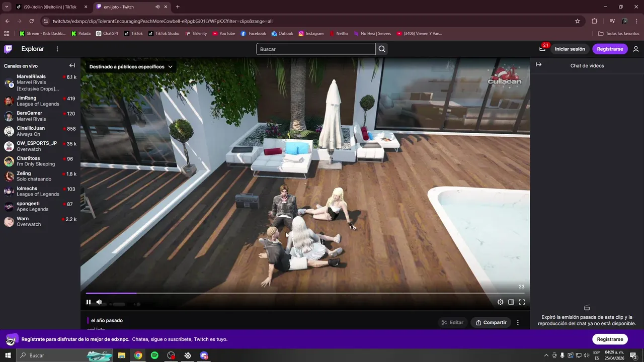The width and height of the screenshot is (644, 362).
Task: Open Zeling Solo chateando channel
Action: coord(40,176)
